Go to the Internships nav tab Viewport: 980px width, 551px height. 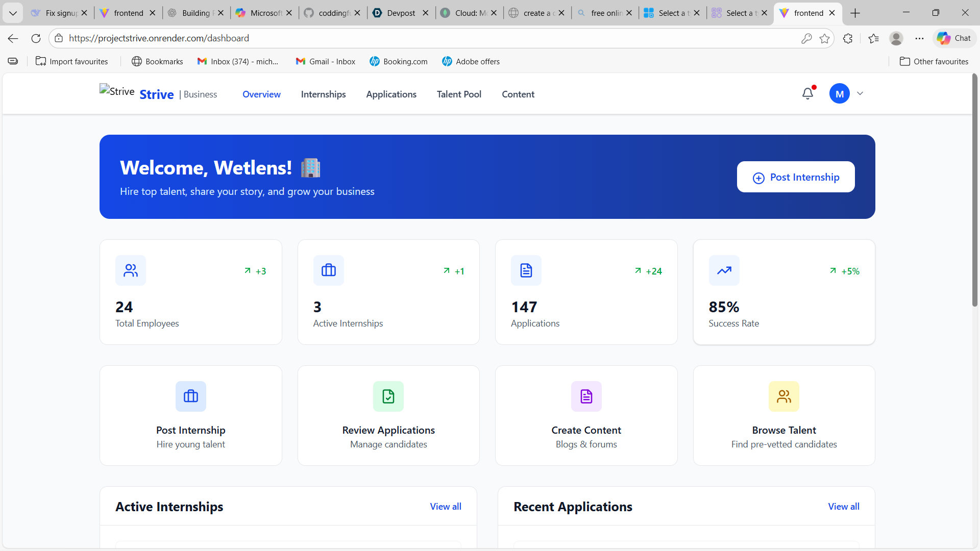(x=323, y=94)
